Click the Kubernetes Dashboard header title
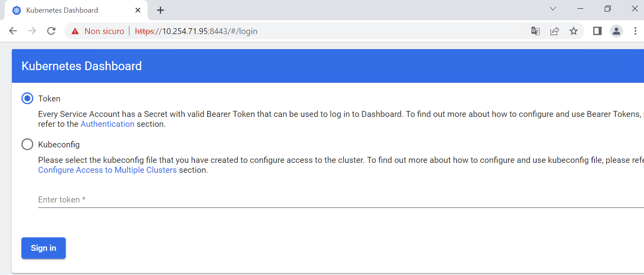Screen dimensions: 644x275 click(82, 66)
